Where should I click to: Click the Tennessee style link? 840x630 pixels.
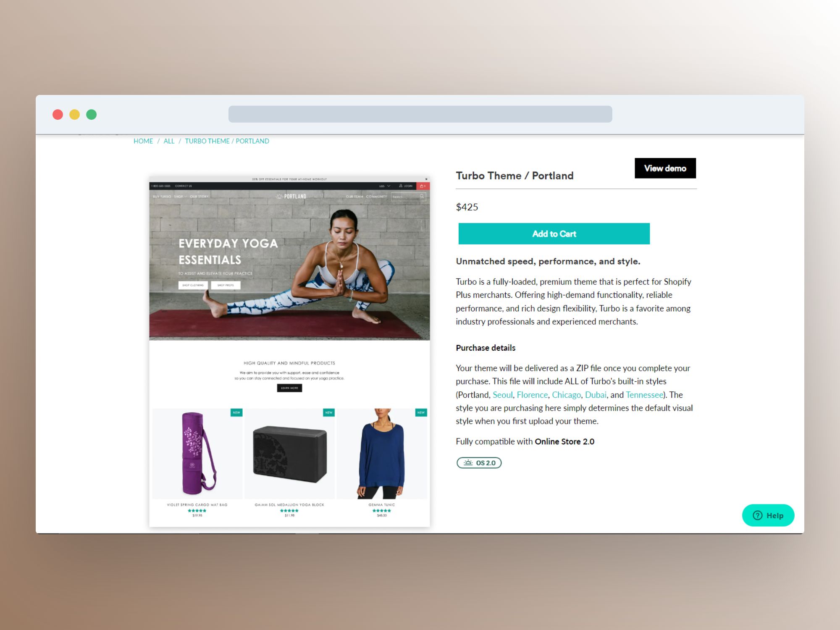(x=645, y=394)
